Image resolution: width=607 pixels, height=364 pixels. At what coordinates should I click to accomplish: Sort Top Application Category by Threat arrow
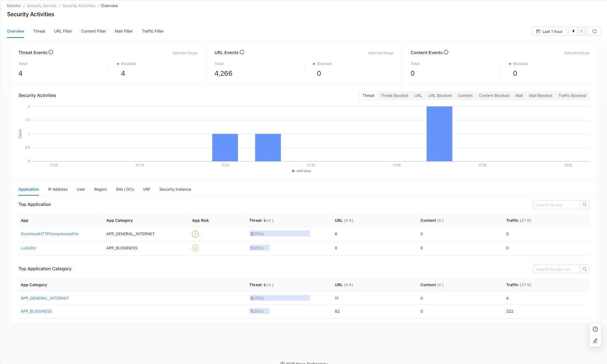[x=265, y=285]
